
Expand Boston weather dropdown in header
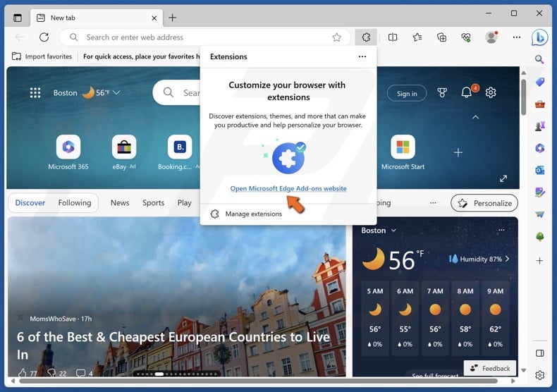[116, 92]
